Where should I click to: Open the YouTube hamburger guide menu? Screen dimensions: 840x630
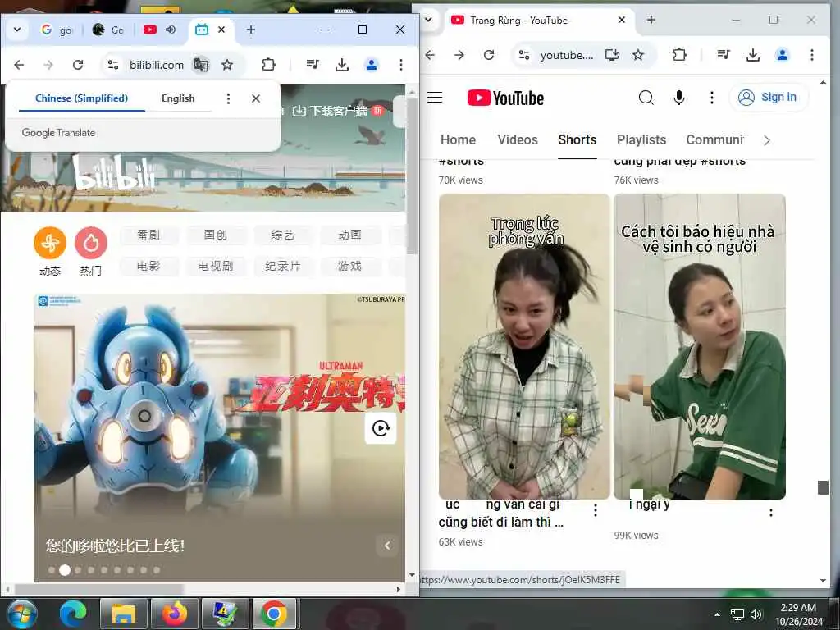435,98
